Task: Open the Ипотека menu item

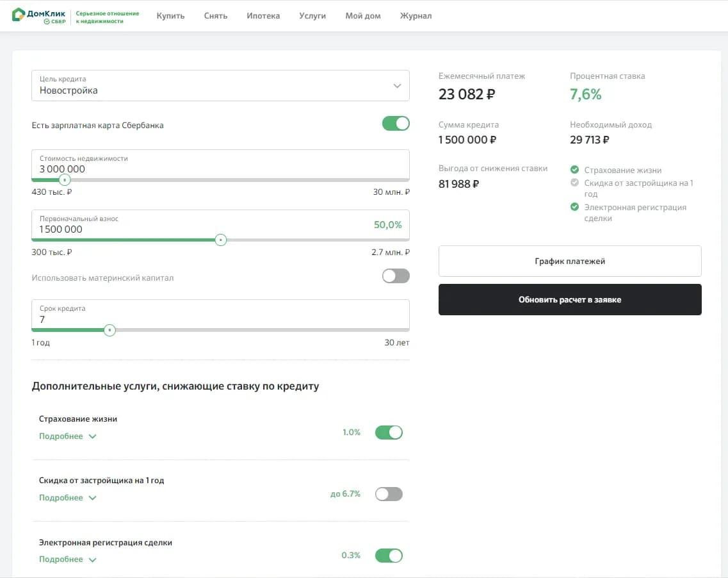Action: point(263,16)
